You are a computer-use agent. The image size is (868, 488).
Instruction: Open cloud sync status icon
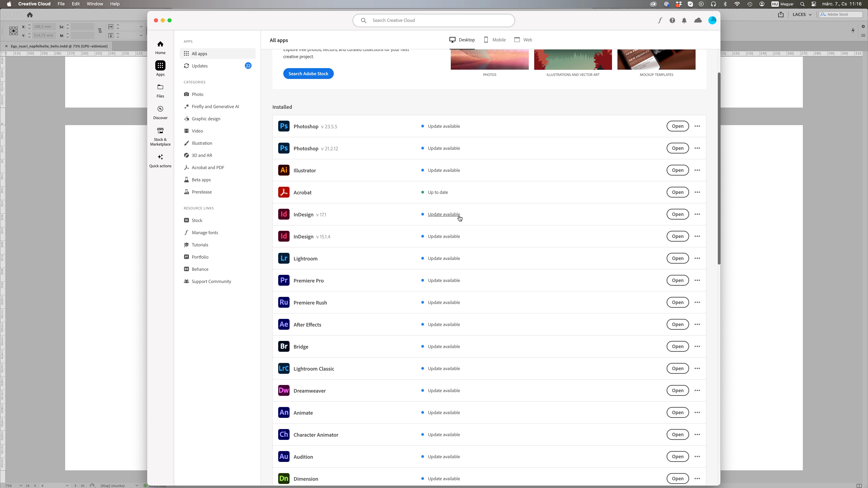click(698, 21)
